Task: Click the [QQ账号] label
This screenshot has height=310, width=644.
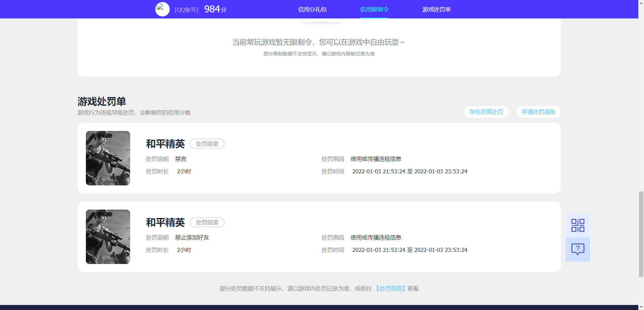Action: pos(186,10)
